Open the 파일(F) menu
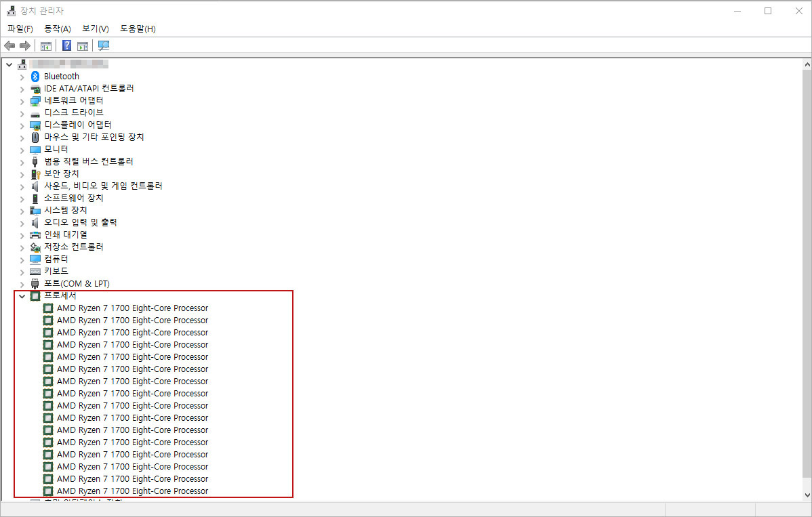Image resolution: width=812 pixels, height=517 pixels. [x=20, y=28]
